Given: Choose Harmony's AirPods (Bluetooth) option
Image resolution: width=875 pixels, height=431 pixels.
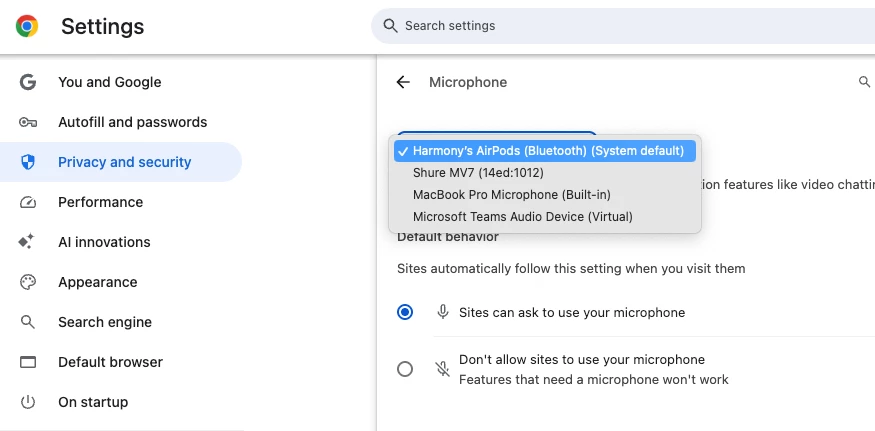Looking at the screenshot, I should [545, 151].
